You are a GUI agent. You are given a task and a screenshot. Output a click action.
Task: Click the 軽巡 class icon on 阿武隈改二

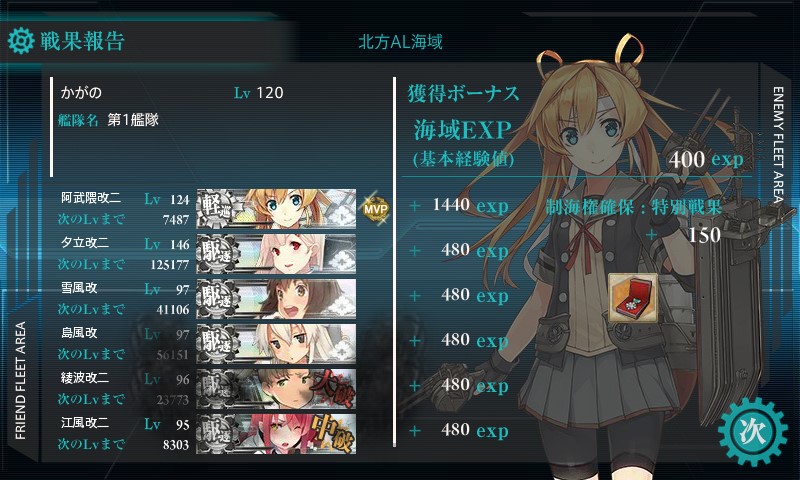coord(216,208)
